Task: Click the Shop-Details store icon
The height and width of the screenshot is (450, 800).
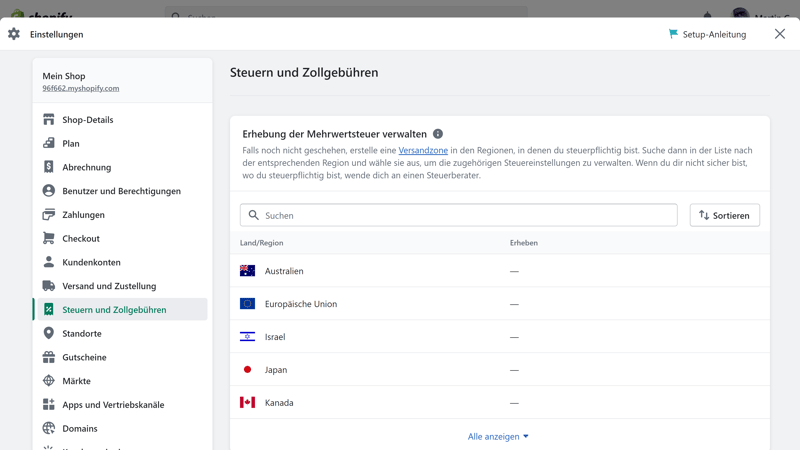Action: click(x=48, y=120)
